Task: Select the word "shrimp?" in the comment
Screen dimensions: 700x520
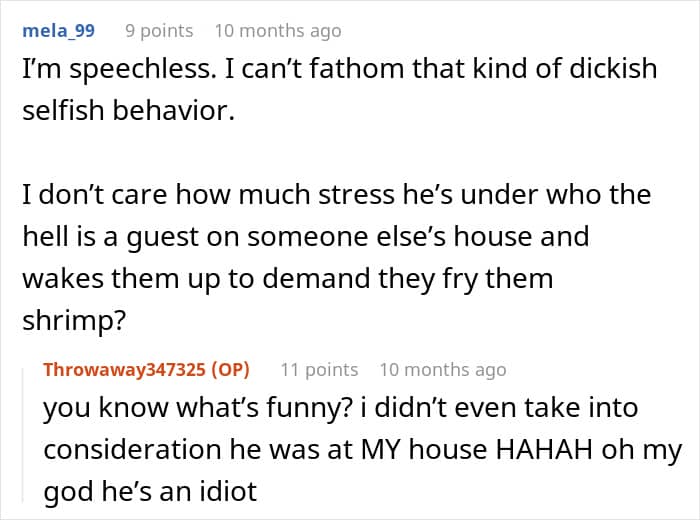Action: (75, 321)
